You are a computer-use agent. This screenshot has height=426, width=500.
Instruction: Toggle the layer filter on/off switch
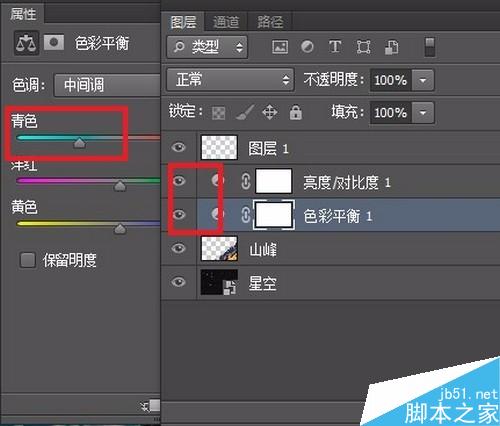coord(429,47)
